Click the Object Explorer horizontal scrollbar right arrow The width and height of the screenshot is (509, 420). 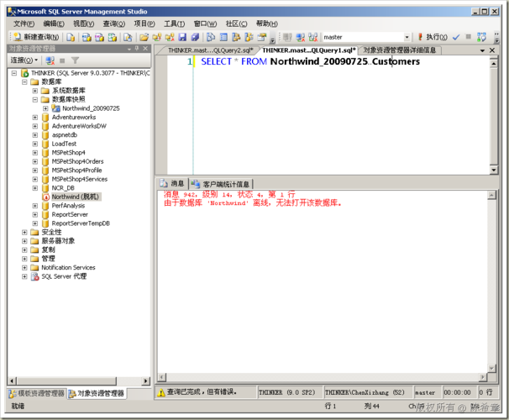[146, 381]
